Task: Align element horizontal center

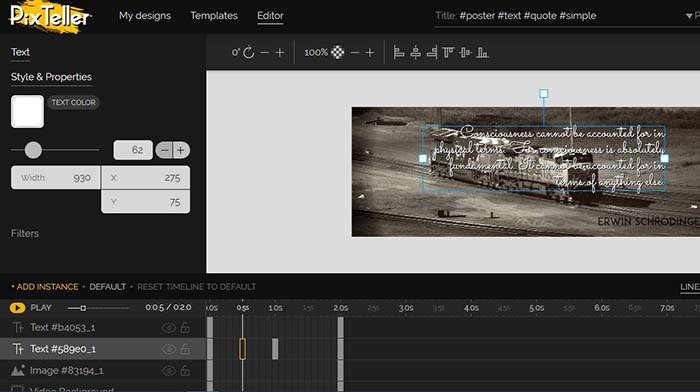Action: [x=416, y=53]
